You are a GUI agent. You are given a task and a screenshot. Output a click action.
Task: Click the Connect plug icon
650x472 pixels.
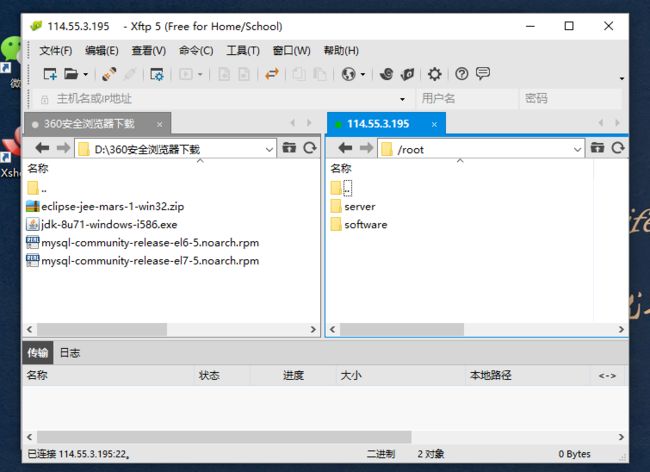click(x=109, y=74)
